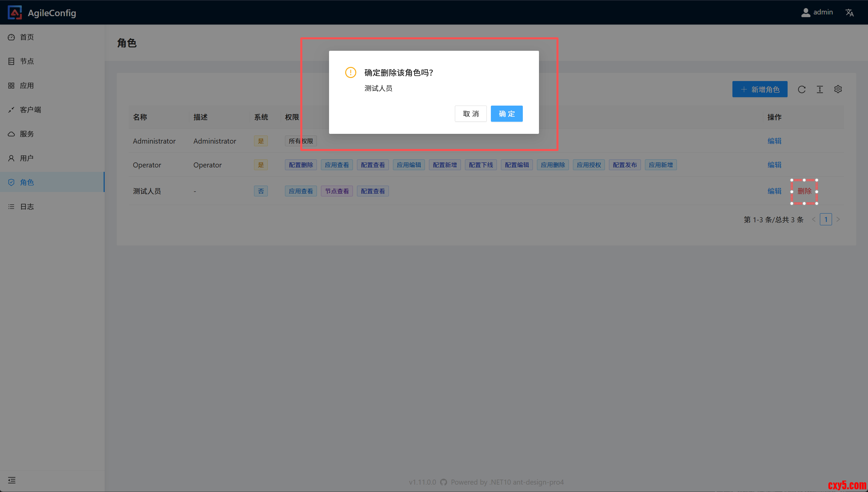Cancel deletion with 取消 button
Viewport: 868px width, 492px height.
tap(471, 114)
